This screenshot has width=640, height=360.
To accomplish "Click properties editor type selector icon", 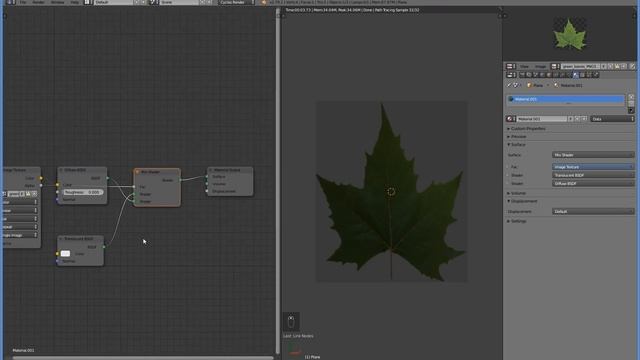I will click(511, 75).
